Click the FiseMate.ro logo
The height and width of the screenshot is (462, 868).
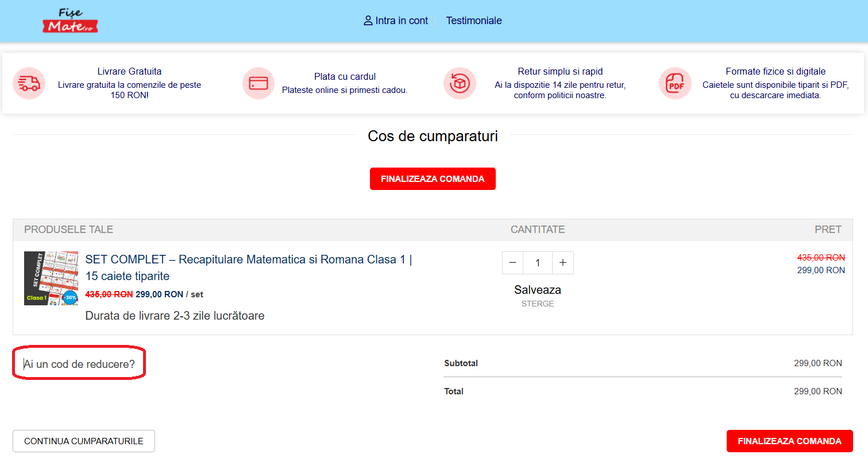coord(70,21)
